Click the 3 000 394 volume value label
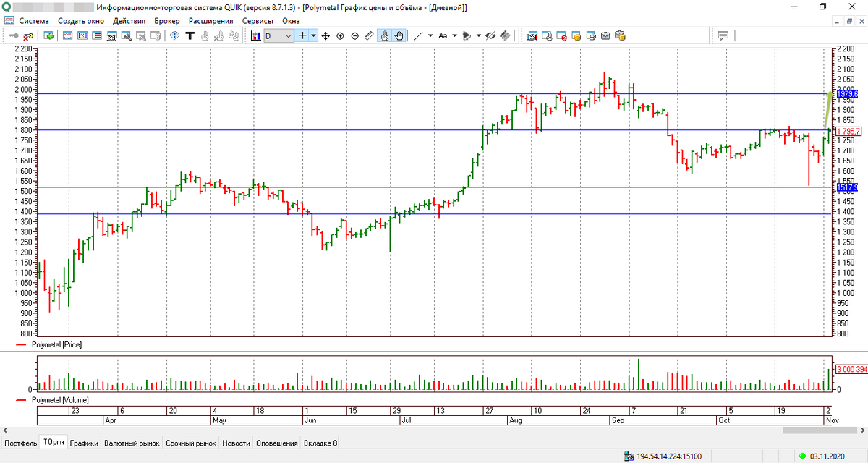Image resolution: width=868 pixels, height=463 pixels. point(851,369)
